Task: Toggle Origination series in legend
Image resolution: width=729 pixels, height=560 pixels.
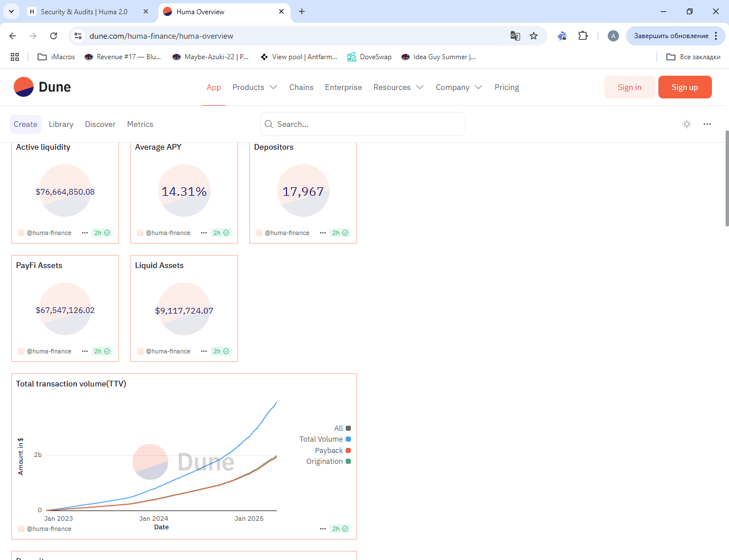Action: pos(329,462)
